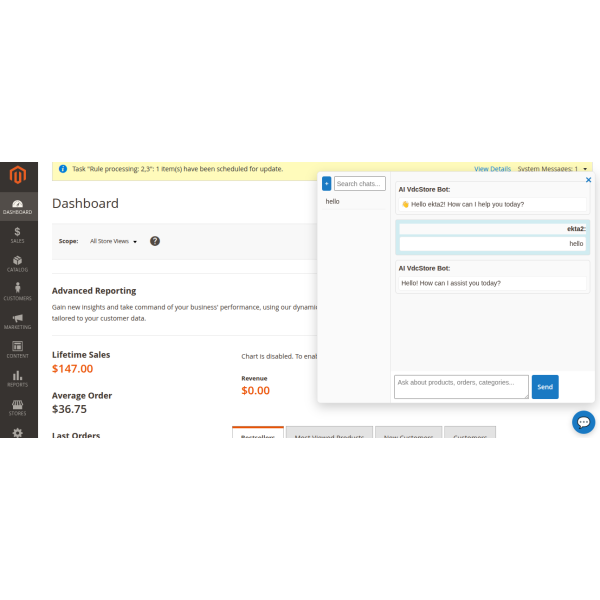
Task: Open the Catalog sidebar menu
Action: 18,264
